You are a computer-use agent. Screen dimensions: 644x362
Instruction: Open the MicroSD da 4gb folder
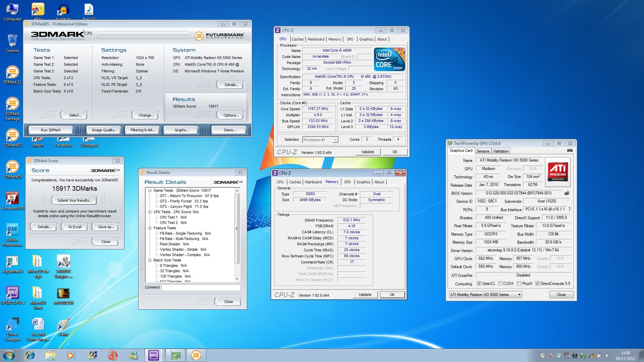pyautogui.click(x=38, y=266)
